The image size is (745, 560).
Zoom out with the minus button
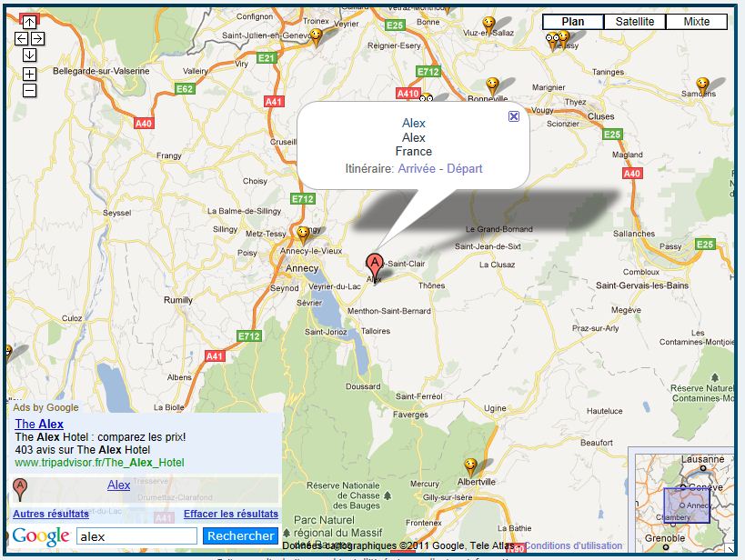coord(29,90)
